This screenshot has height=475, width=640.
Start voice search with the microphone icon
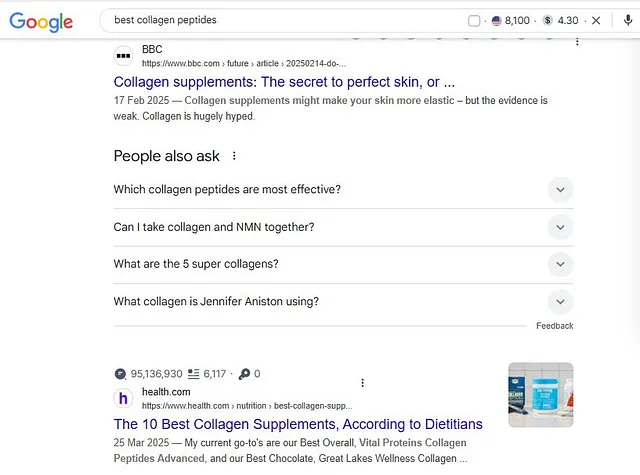pos(628,20)
